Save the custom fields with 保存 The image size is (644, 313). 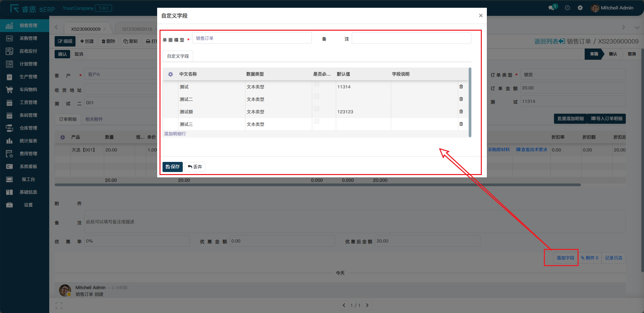(x=173, y=167)
